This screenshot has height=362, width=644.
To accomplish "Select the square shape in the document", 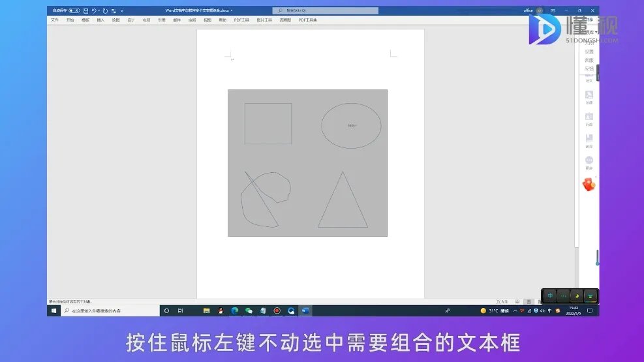I will 268,123.
